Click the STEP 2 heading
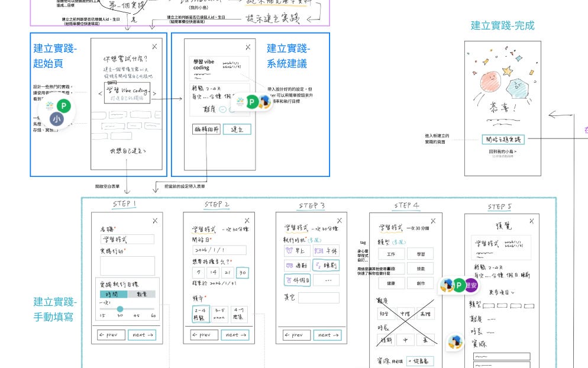Image resolution: width=588 pixels, height=368 pixels. pos(217,205)
